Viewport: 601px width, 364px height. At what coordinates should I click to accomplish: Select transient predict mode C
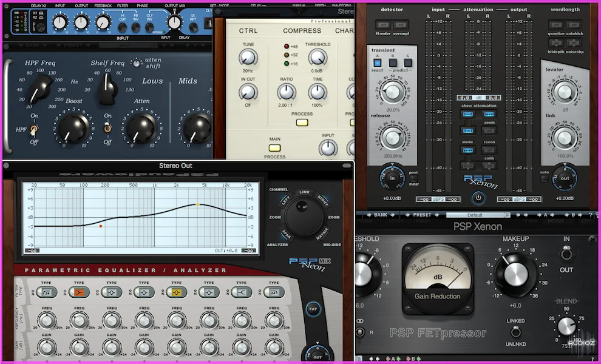pos(408,63)
